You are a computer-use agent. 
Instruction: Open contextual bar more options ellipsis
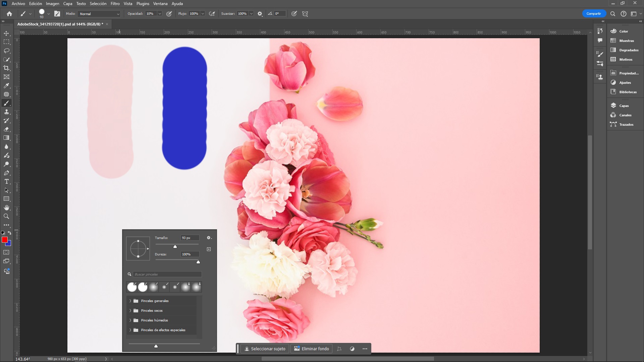[x=365, y=349]
